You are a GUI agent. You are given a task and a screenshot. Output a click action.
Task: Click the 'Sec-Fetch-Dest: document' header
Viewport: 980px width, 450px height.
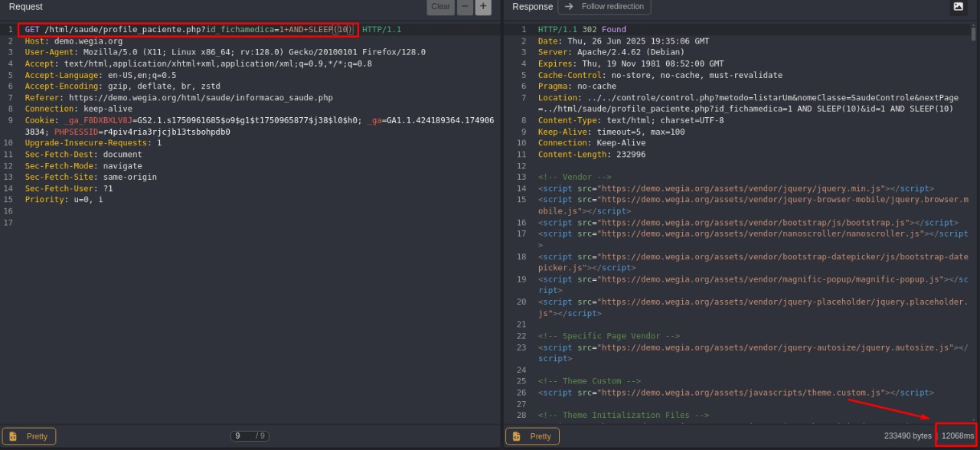83,155
